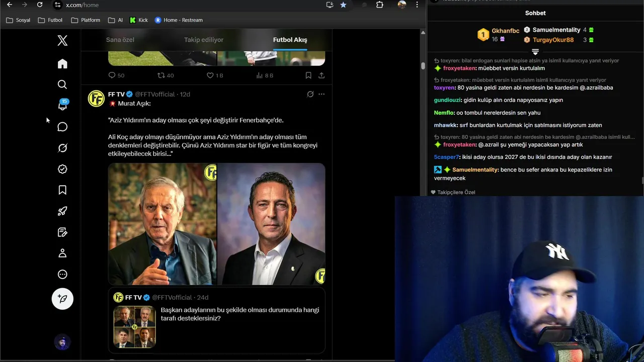Viewport: 644px width, 362px height.
Task: Open Bookmarks in X sidebar
Action: [62, 190]
